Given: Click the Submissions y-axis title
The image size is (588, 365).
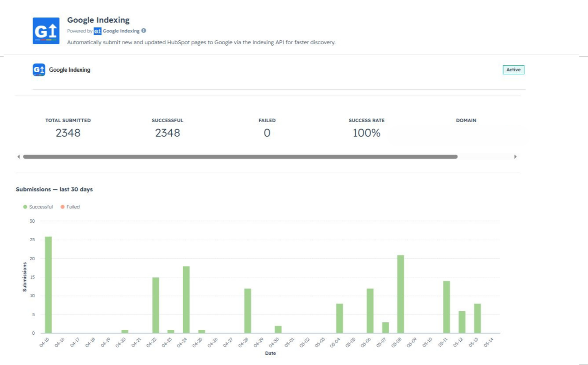Looking at the screenshot, I should pos(25,277).
